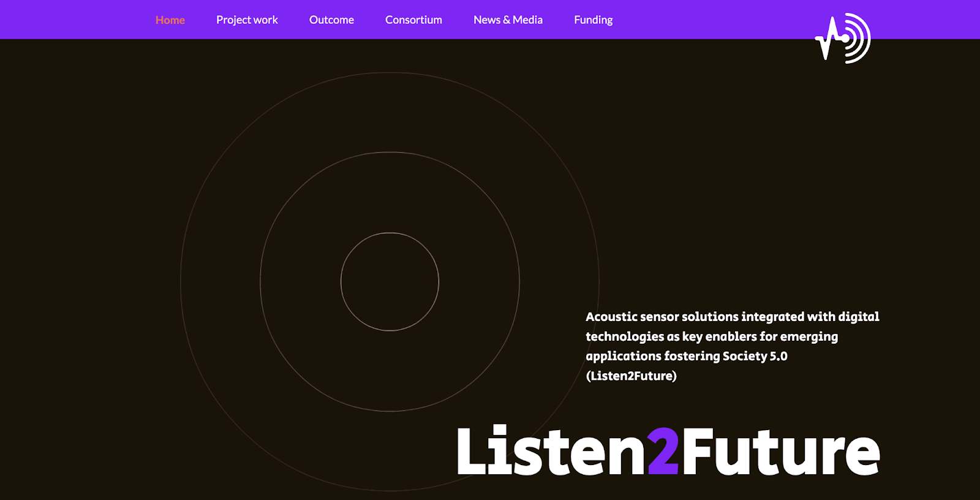Open the Project work menu
980x500 pixels.
click(x=247, y=20)
